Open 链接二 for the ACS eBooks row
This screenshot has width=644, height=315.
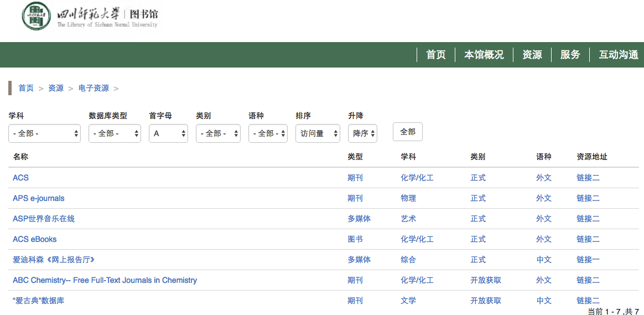coord(588,239)
